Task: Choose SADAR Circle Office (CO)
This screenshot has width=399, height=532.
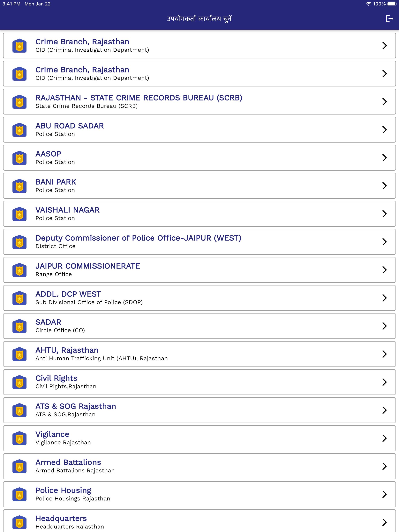Action: pos(199,326)
